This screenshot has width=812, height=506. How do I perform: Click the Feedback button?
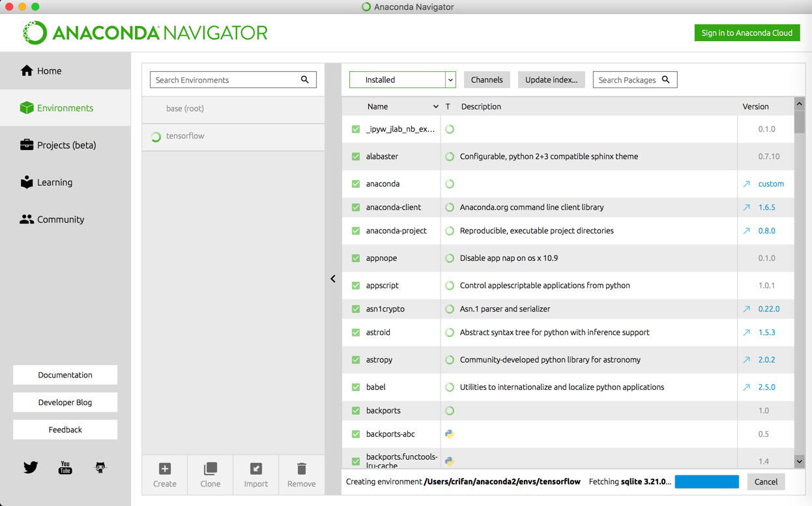[x=65, y=430]
